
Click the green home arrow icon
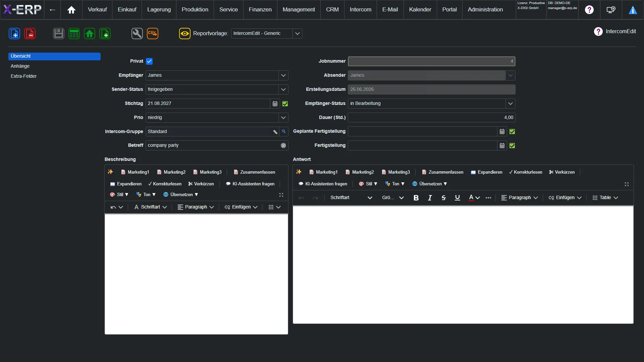90,34
